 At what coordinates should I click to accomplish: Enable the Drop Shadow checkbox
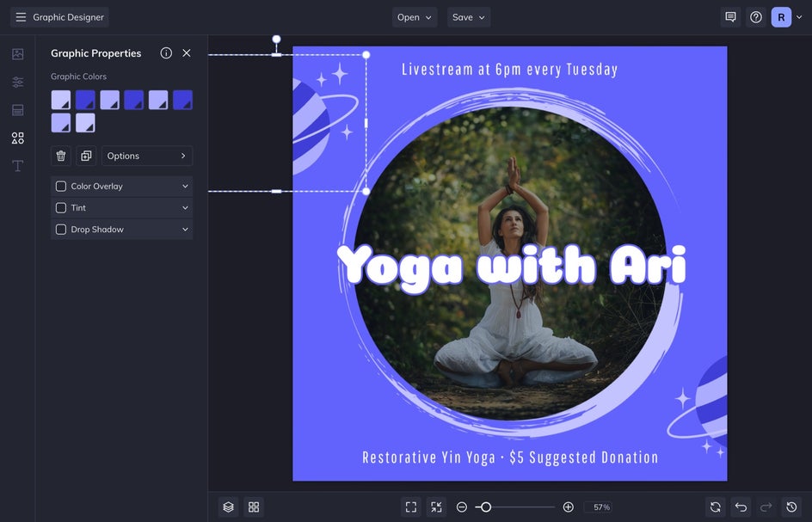(61, 230)
